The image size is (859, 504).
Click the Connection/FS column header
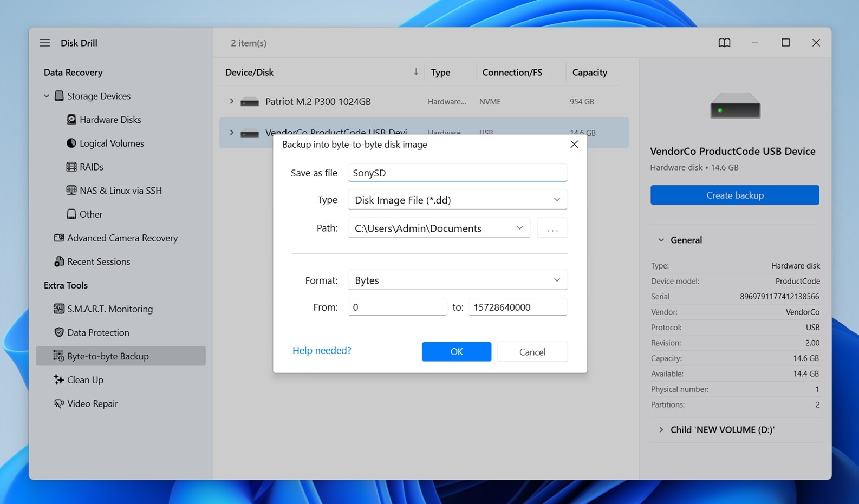512,72
